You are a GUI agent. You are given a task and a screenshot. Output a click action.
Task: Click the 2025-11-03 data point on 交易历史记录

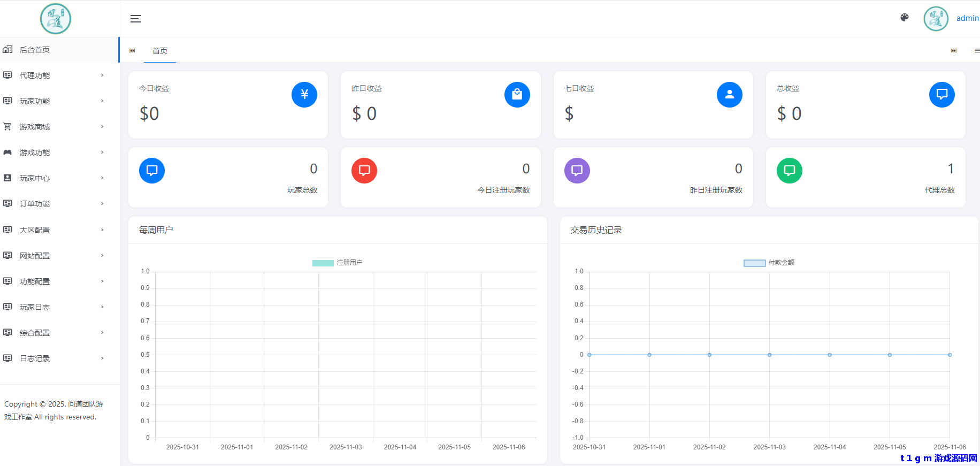769,355
